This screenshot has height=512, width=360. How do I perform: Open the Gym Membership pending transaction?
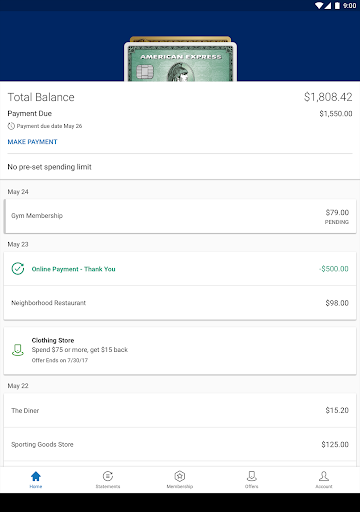click(180, 216)
